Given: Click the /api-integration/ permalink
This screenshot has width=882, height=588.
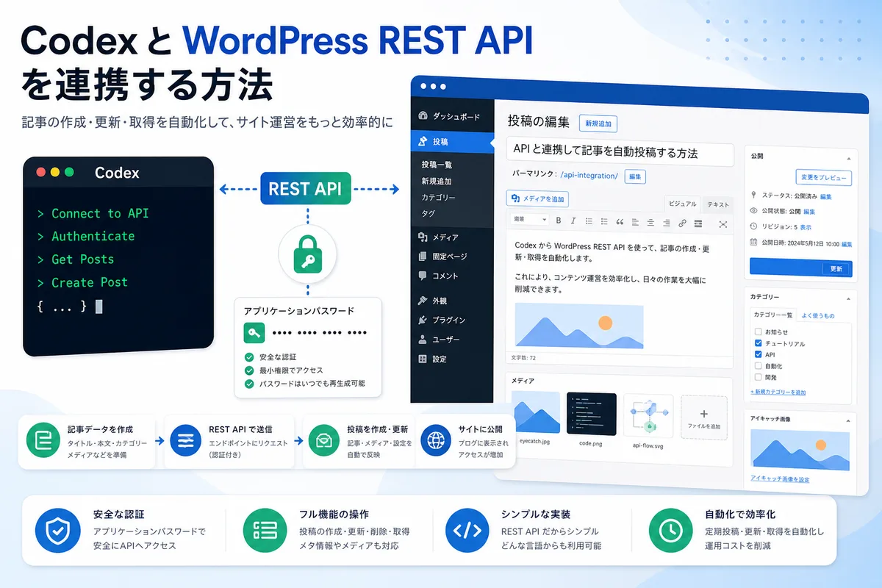Looking at the screenshot, I should click(x=589, y=176).
